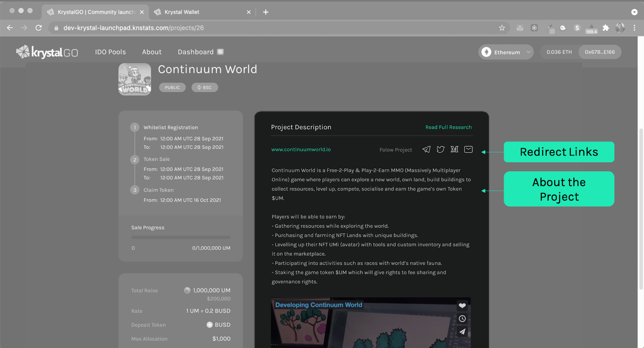This screenshot has width=644, height=348.
Task: Expand the Ethereum network dropdown
Action: point(506,52)
